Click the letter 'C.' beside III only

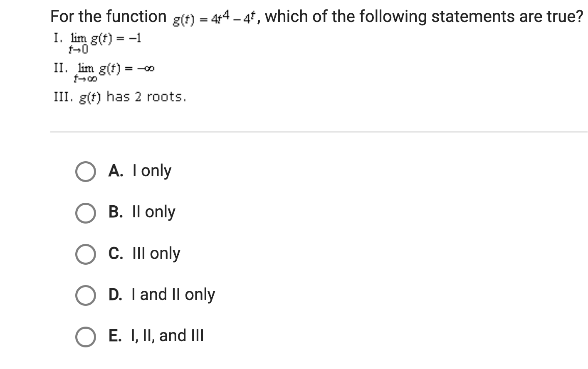(x=116, y=253)
